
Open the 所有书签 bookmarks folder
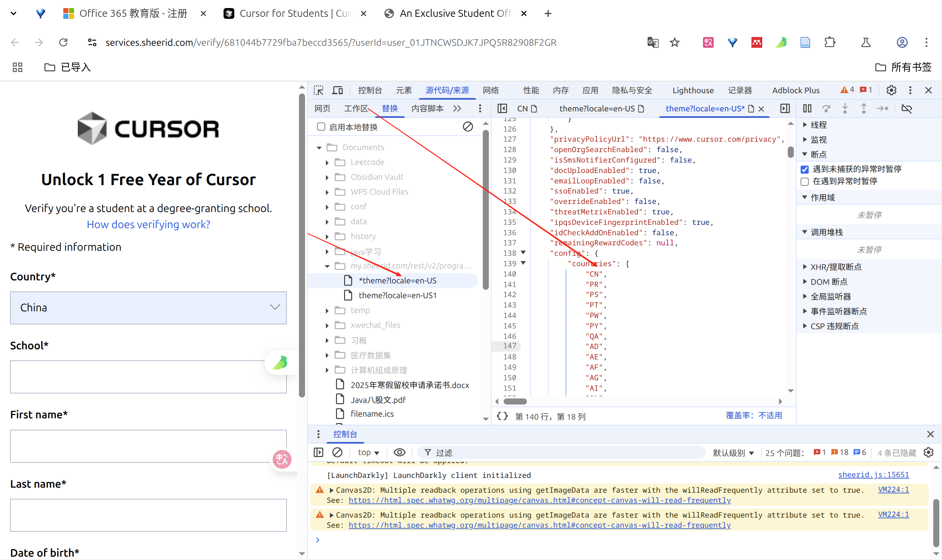click(x=903, y=67)
